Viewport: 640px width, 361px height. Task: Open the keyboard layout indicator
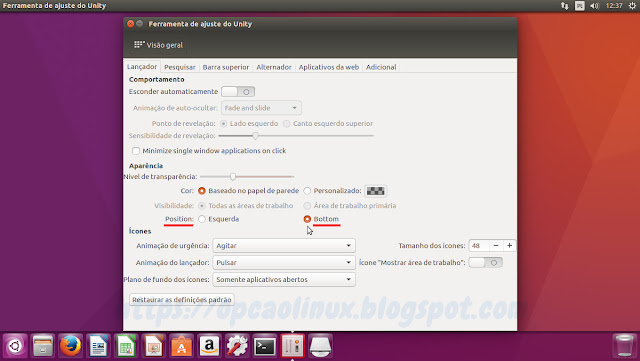tap(580, 6)
